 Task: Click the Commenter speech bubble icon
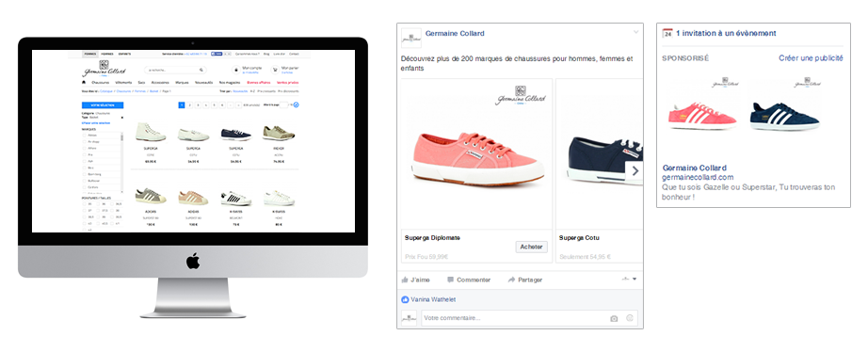pyautogui.click(x=451, y=280)
